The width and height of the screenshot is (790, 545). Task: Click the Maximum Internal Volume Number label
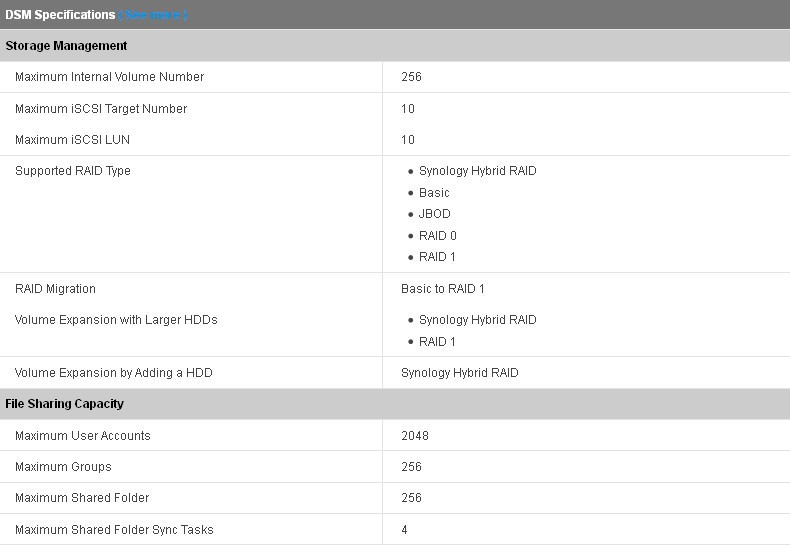(109, 77)
